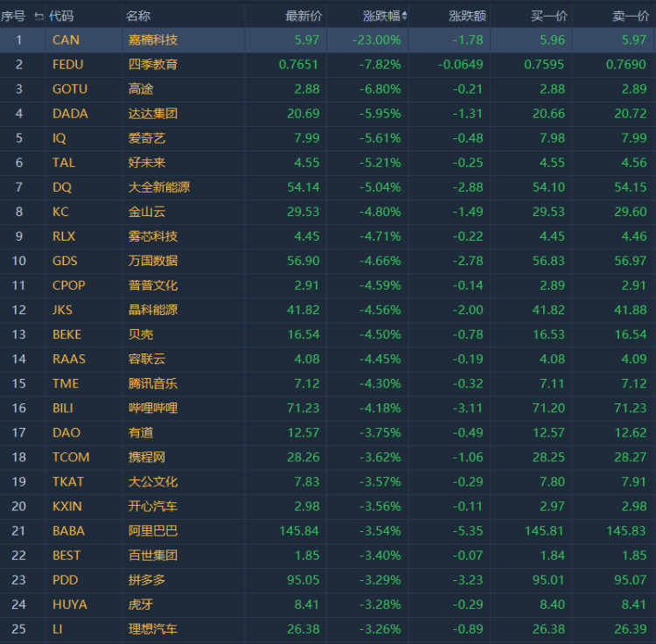Click the 高途 stock name
The width and height of the screenshot is (656, 644).
click(x=141, y=89)
